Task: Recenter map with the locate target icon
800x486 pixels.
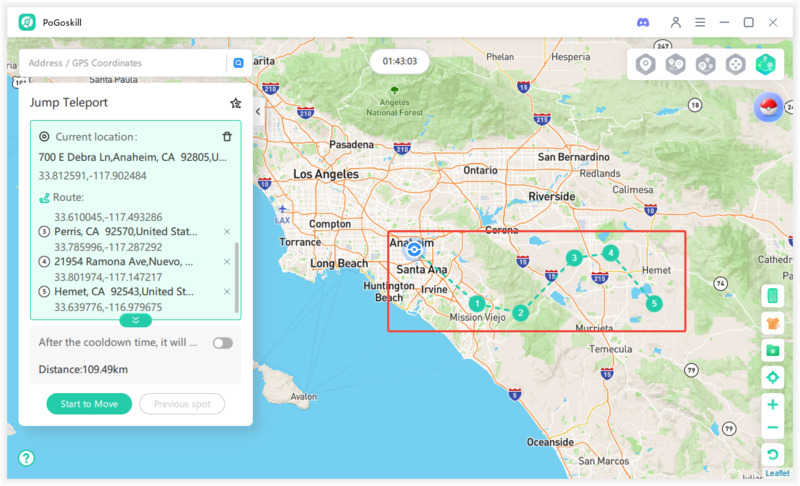Action: tap(772, 378)
